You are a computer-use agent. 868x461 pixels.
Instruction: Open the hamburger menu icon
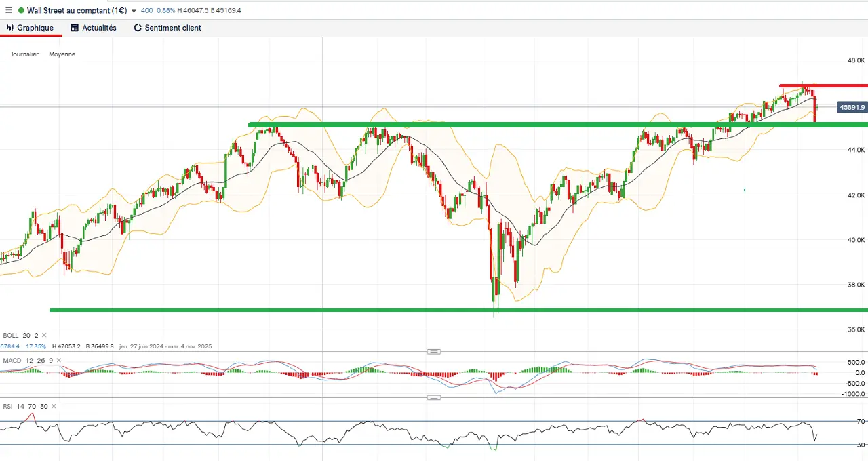[x=8, y=10]
